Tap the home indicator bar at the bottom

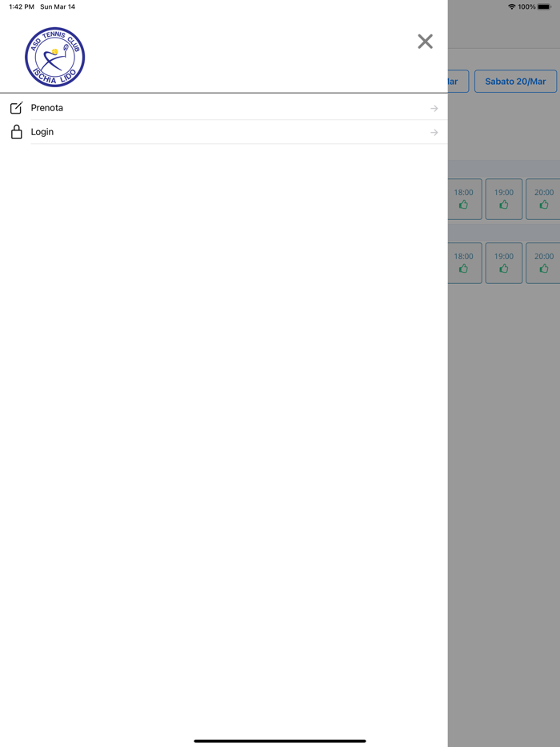pyautogui.click(x=280, y=741)
